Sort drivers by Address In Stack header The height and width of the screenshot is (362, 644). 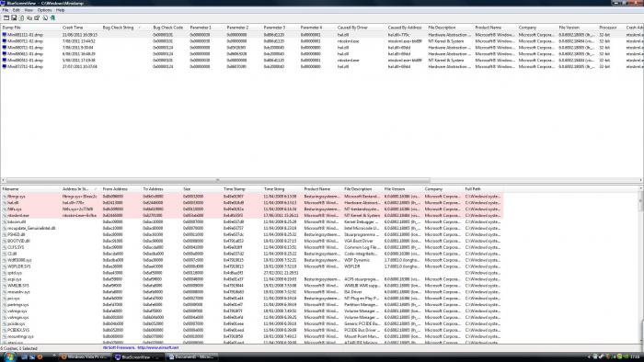(75, 189)
